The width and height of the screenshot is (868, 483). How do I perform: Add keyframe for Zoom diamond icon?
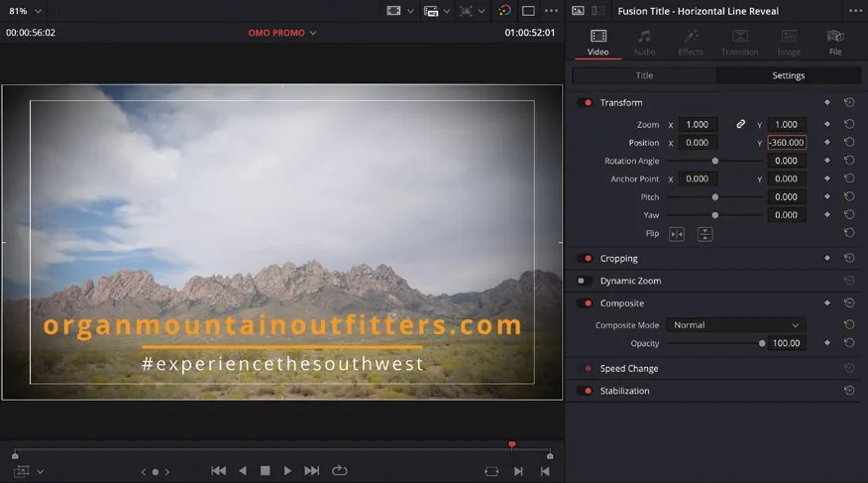click(x=827, y=124)
